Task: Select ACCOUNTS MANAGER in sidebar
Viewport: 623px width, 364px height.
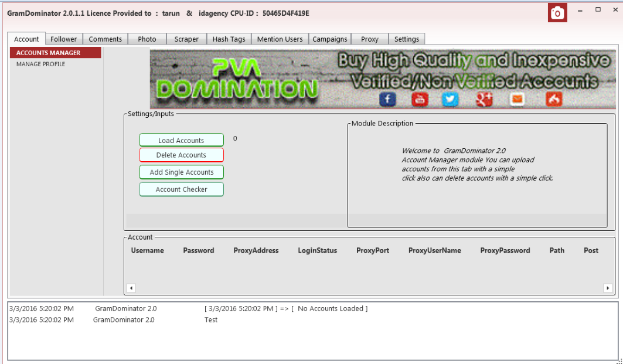Action: [x=56, y=52]
